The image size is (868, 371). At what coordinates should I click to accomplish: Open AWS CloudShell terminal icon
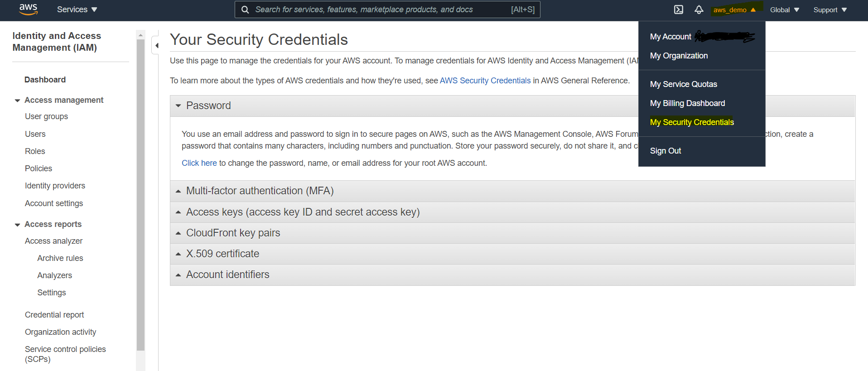678,10
